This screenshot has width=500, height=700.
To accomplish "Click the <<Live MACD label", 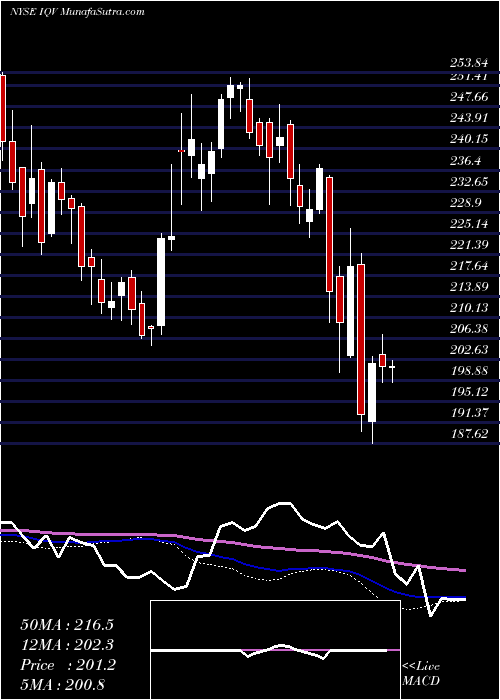I will pos(421,674).
